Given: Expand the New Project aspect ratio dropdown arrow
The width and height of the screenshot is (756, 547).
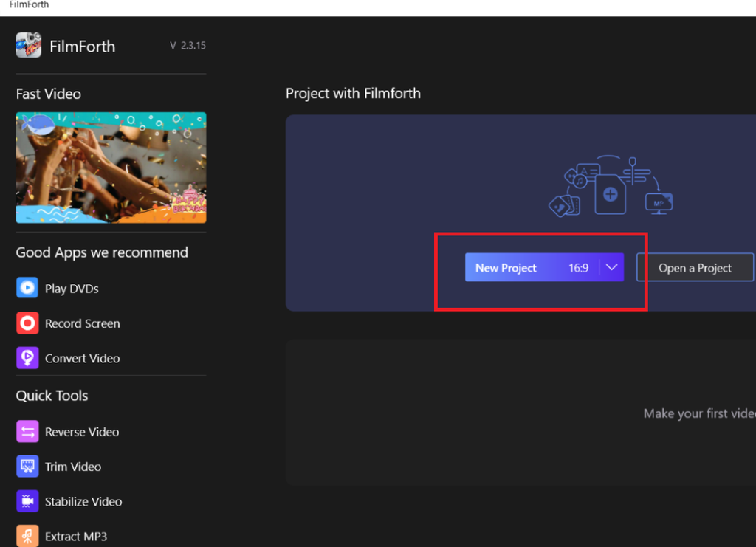Looking at the screenshot, I should 611,268.
